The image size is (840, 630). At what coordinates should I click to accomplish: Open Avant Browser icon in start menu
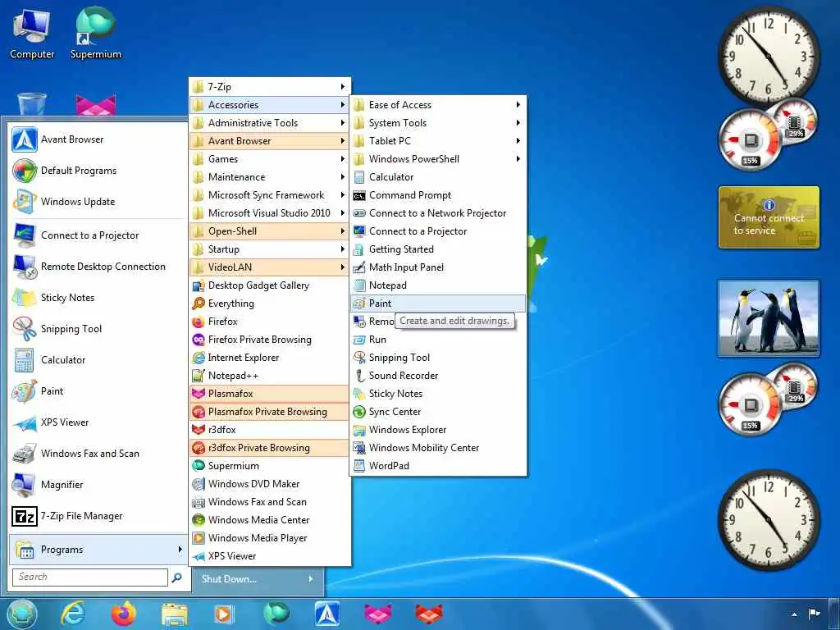tap(25, 139)
